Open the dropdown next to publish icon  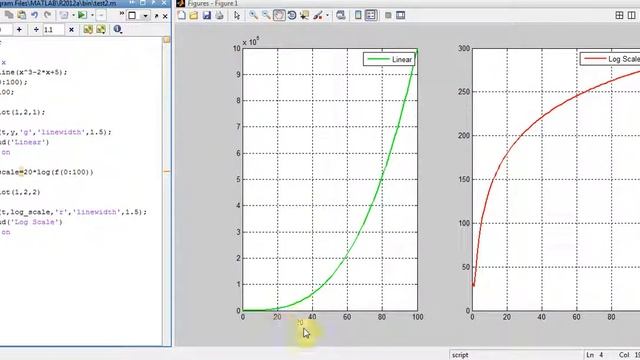(73, 16)
